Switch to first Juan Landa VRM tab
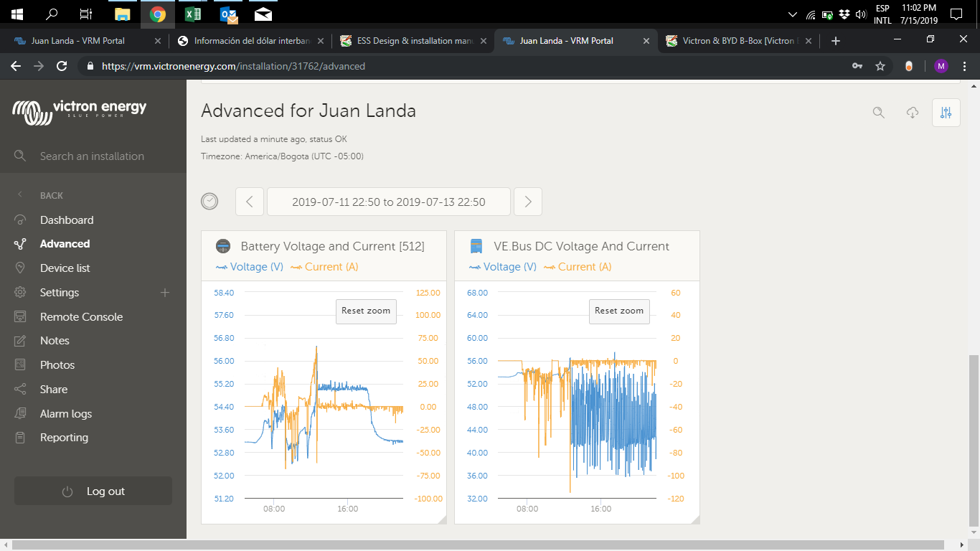The height and width of the screenshot is (551, 980). pyautogui.click(x=88, y=41)
